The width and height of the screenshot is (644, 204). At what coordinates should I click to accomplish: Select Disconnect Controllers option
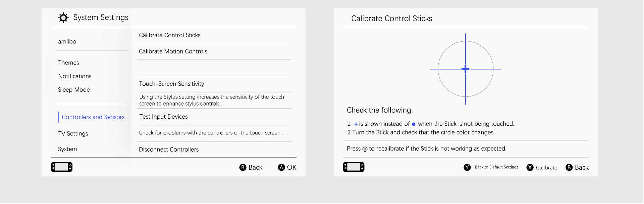tap(214, 150)
